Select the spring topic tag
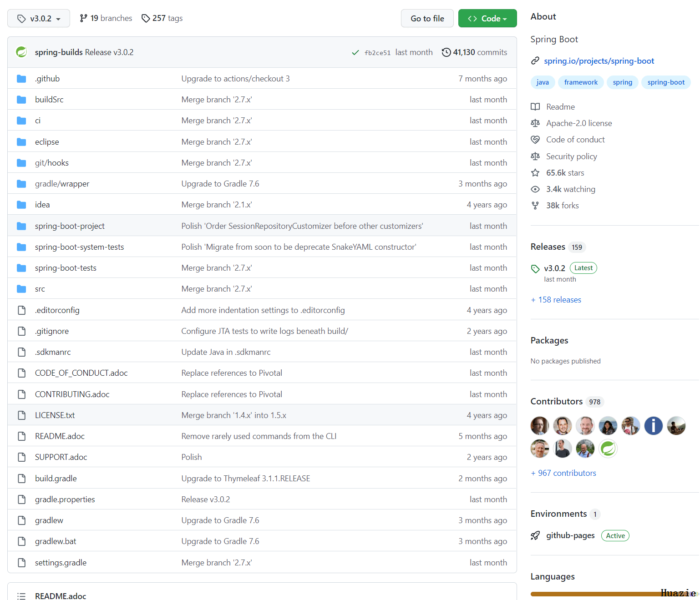Screen dimensions: 700x600 tap(622, 82)
